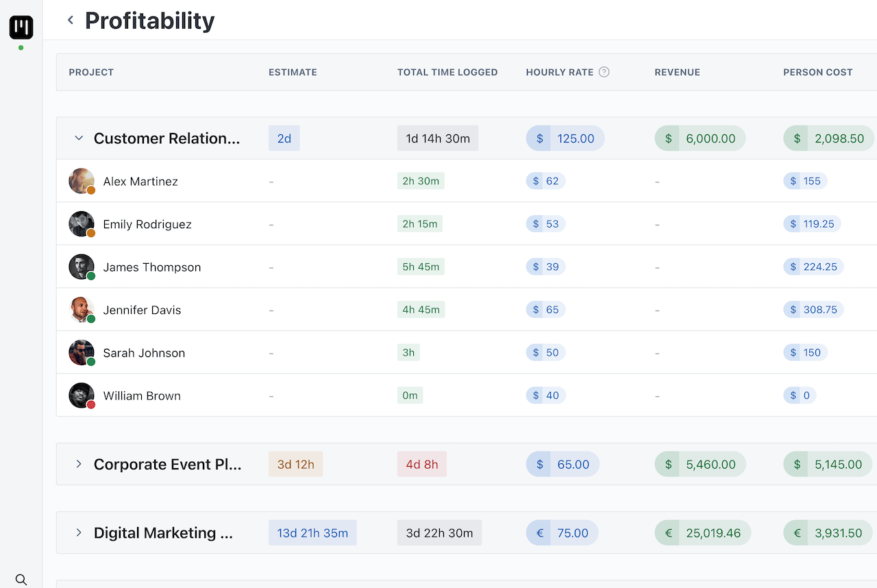Click William Brown's avatar
This screenshot has width=877, height=588.
click(x=82, y=395)
